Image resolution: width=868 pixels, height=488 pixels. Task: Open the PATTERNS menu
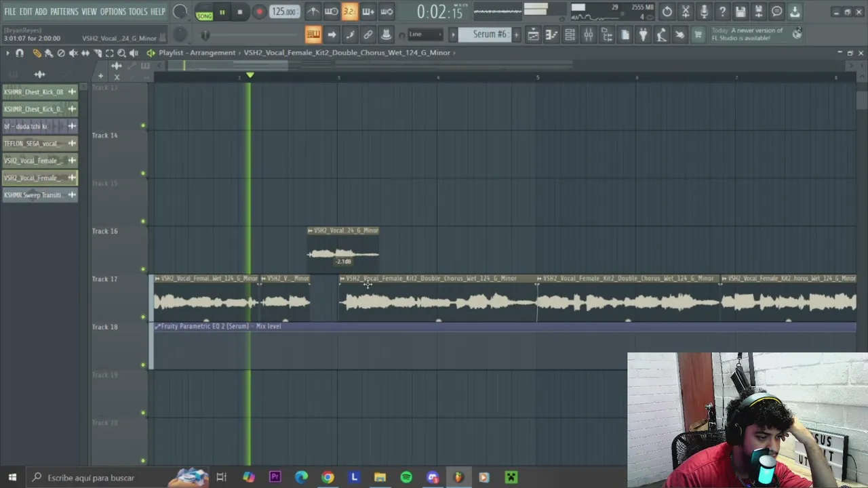pyautogui.click(x=64, y=12)
